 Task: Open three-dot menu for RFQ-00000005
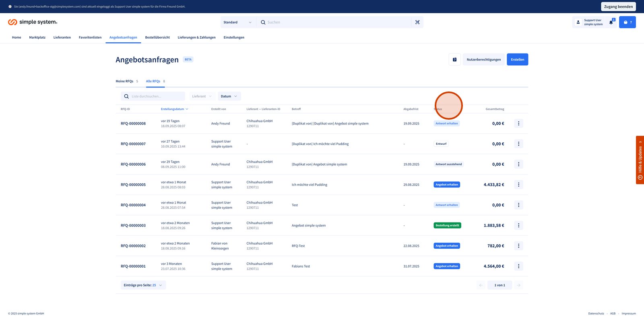coord(518,185)
